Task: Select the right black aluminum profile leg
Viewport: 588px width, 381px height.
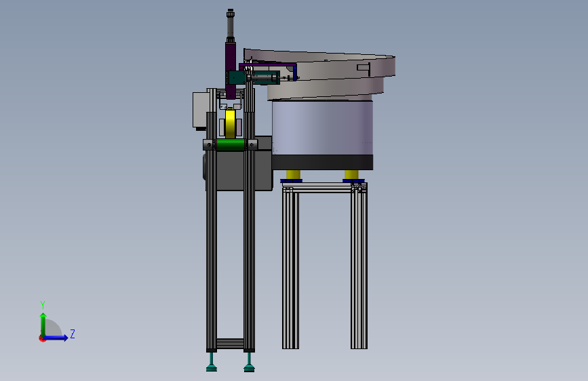Action: click(249, 233)
